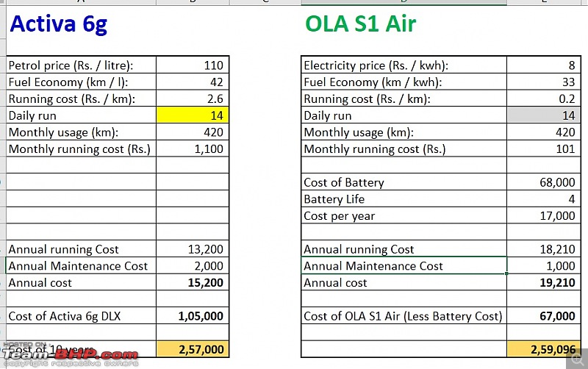Click the OLA running cost value 0.2
This screenshot has height=369, width=588.
(543, 98)
